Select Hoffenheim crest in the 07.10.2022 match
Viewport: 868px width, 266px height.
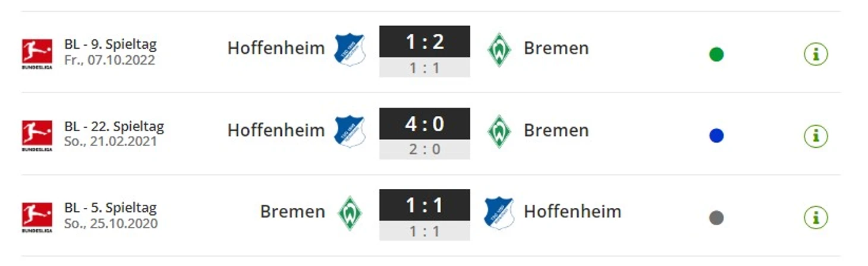(x=350, y=49)
